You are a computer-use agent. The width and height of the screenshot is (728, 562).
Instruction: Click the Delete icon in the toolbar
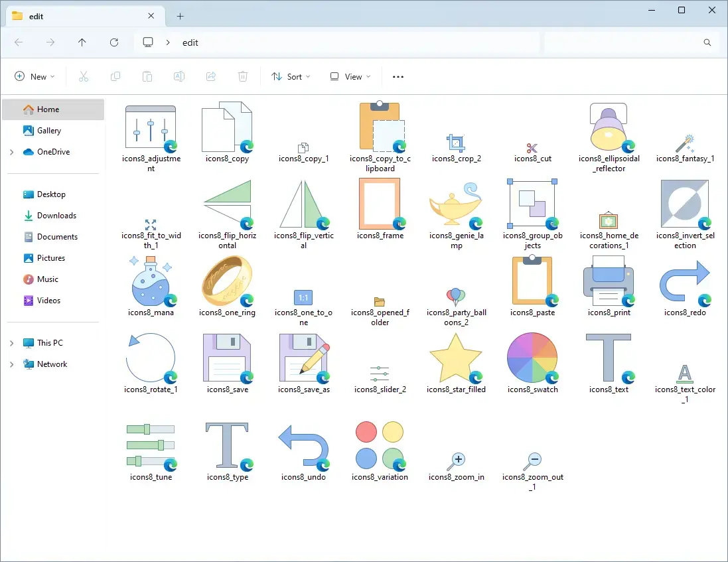(243, 76)
